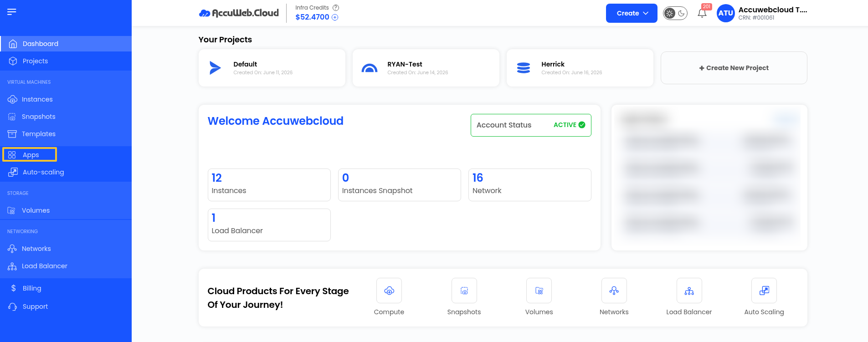Image resolution: width=868 pixels, height=342 pixels.
Task: Open the notifications bell
Action: coord(702,13)
